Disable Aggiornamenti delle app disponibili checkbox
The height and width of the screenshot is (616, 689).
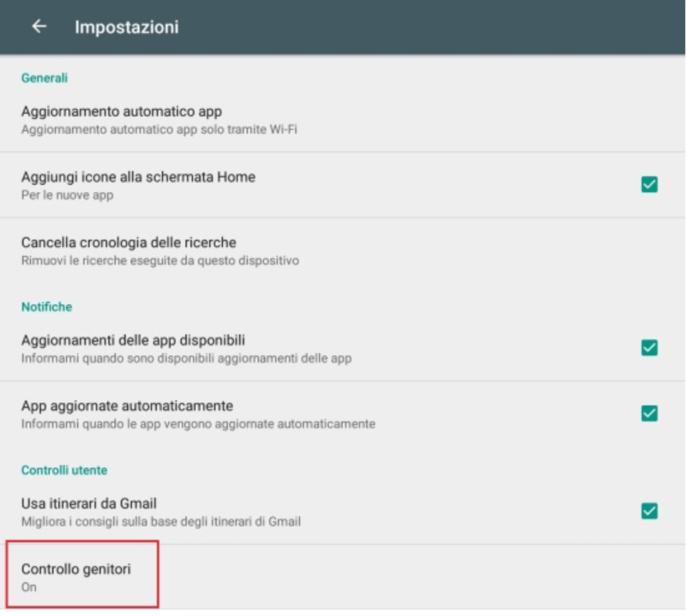(x=649, y=348)
